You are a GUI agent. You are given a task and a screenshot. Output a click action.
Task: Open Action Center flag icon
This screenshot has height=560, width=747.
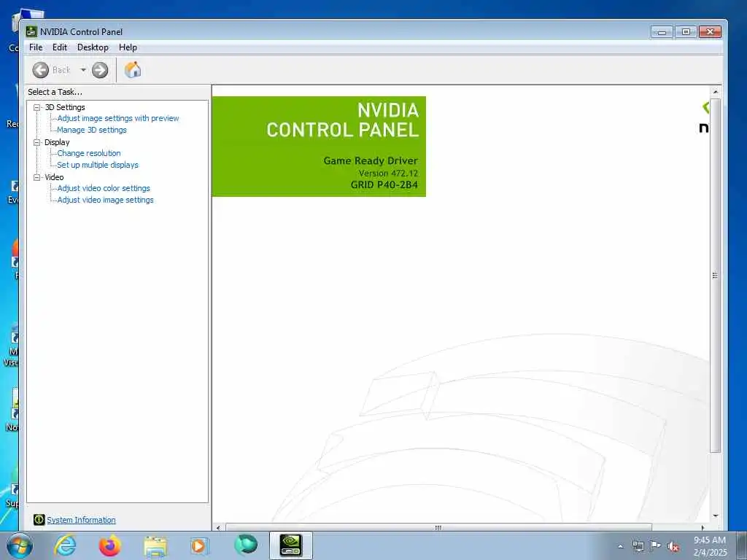[656, 545]
